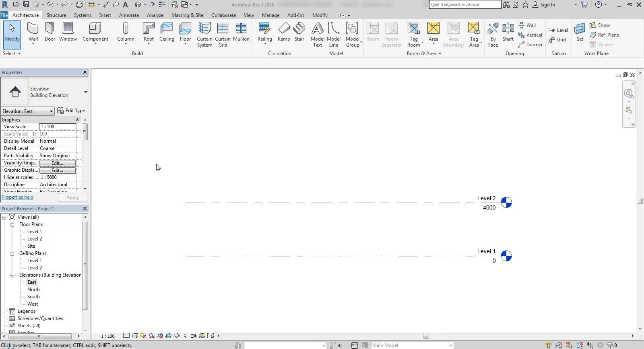
Task: Start the Railing tool
Action: [264, 32]
